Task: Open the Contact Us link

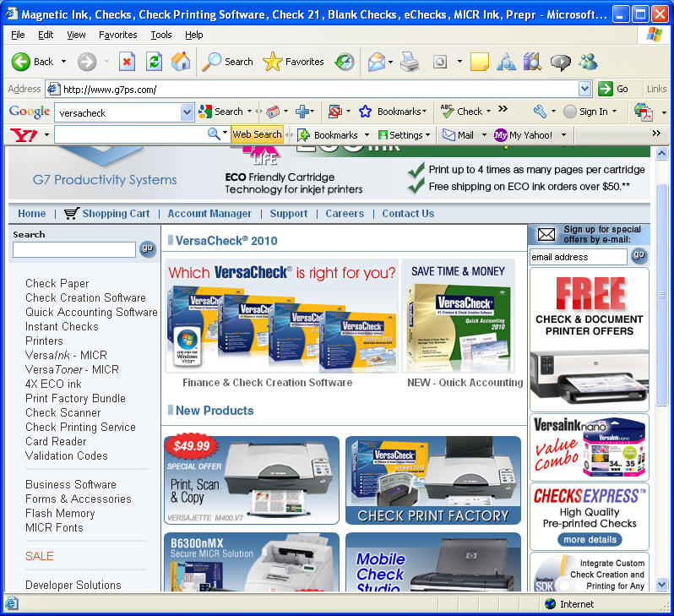Action: (408, 214)
